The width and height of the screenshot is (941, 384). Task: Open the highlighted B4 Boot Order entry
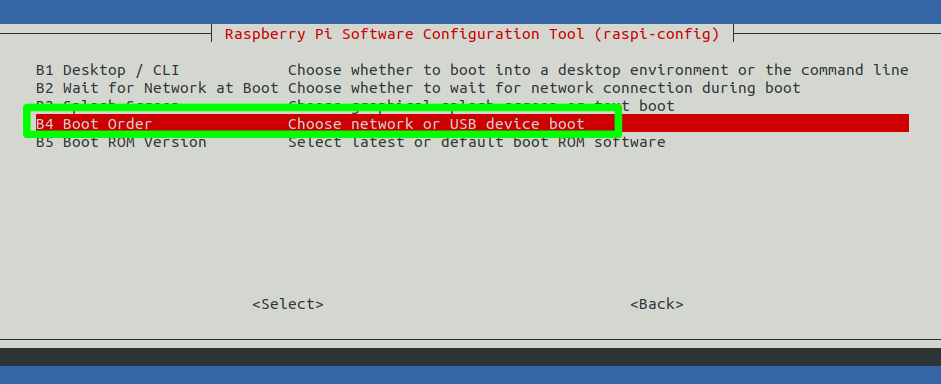coord(472,123)
